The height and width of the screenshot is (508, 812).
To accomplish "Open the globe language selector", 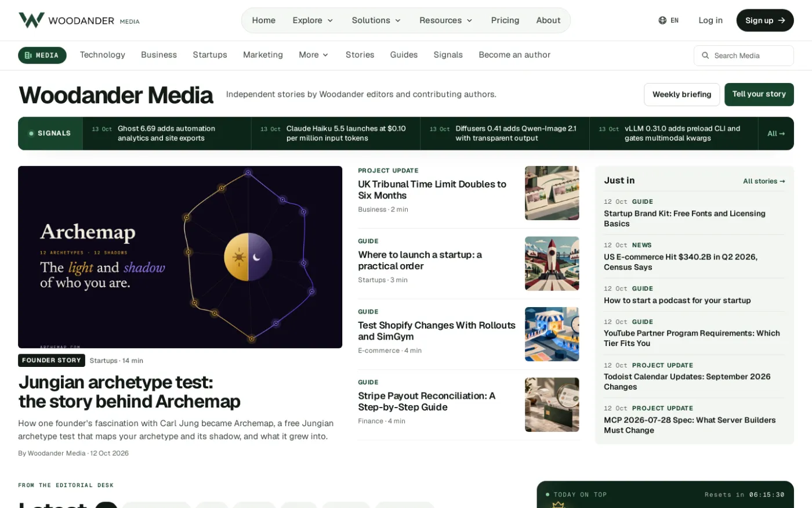I will (668, 20).
